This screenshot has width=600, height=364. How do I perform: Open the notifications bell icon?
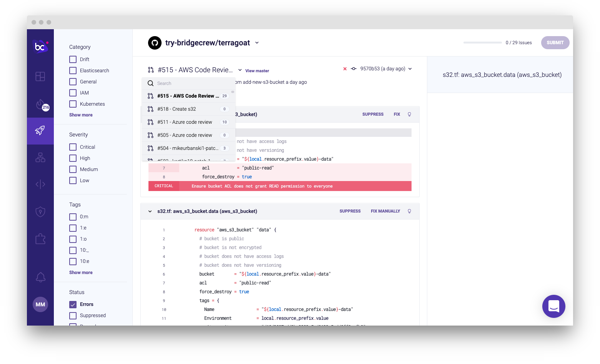pyautogui.click(x=40, y=277)
